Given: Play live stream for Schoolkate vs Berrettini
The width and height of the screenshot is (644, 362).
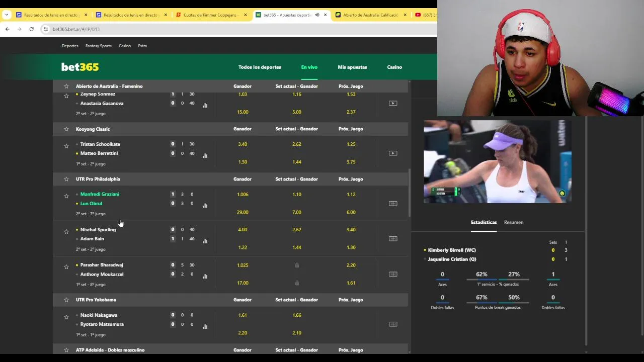Looking at the screenshot, I should pyautogui.click(x=393, y=153).
